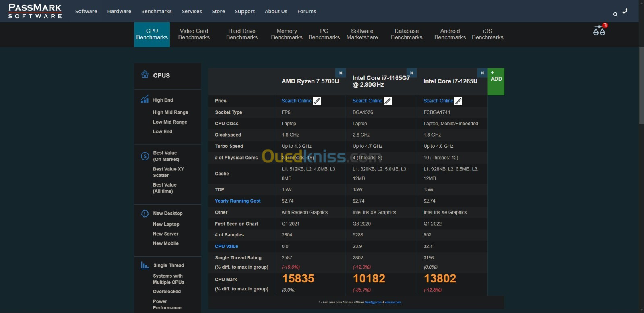Click the CPU Value row link
The image size is (644, 313).
(x=226, y=246)
